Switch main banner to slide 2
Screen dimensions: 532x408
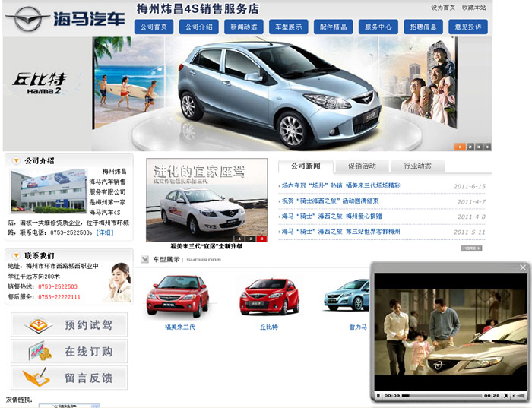point(469,147)
